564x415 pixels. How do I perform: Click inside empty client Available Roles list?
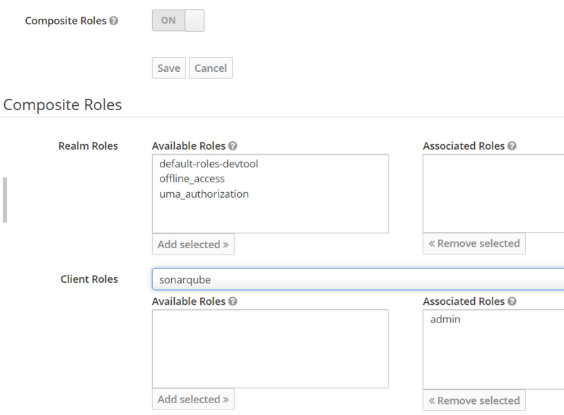point(270,348)
